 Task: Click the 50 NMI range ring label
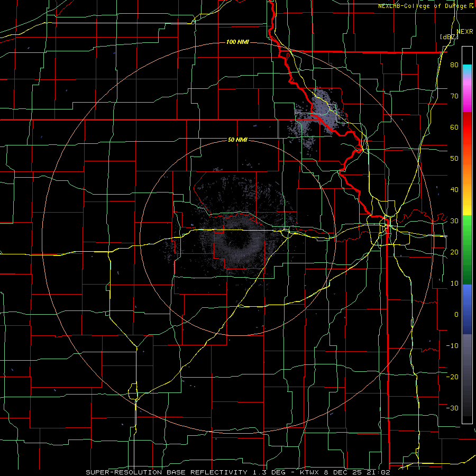point(237,140)
